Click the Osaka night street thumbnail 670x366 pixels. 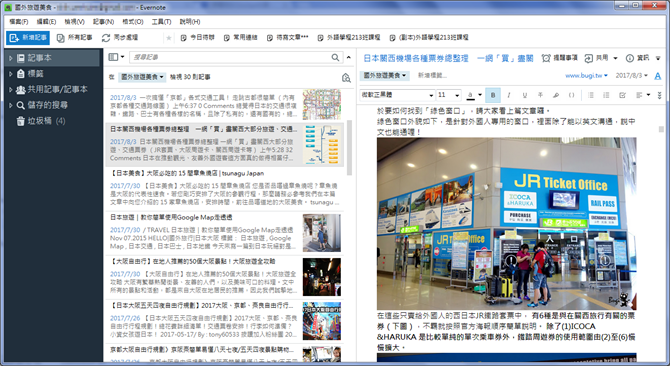322,277
